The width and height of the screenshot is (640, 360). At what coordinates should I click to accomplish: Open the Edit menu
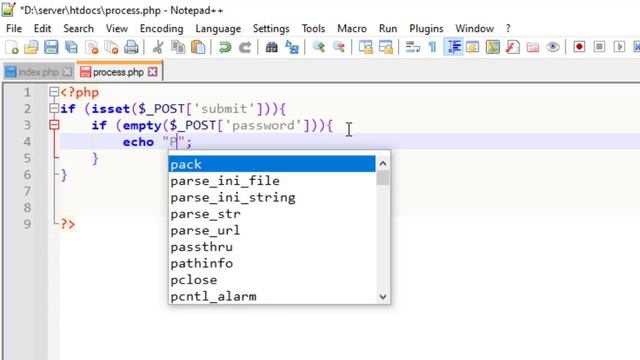click(x=42, y=29)
